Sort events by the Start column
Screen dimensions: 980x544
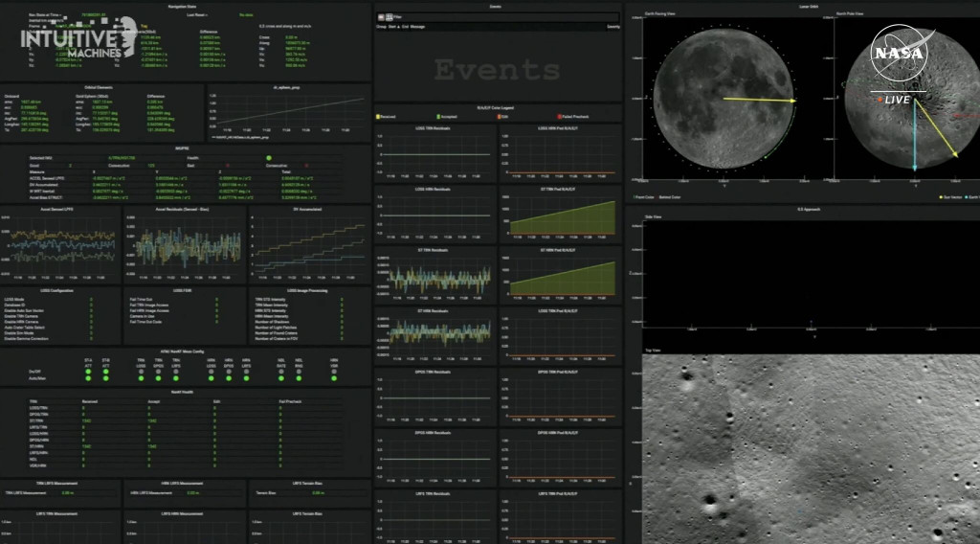pos(393,26)
